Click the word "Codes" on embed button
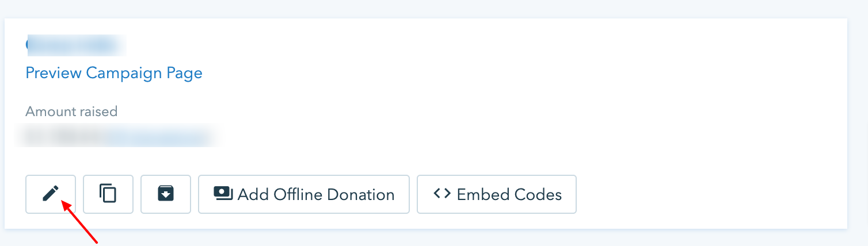Viewport: 868px width, 246px height. tap(539, 194)
